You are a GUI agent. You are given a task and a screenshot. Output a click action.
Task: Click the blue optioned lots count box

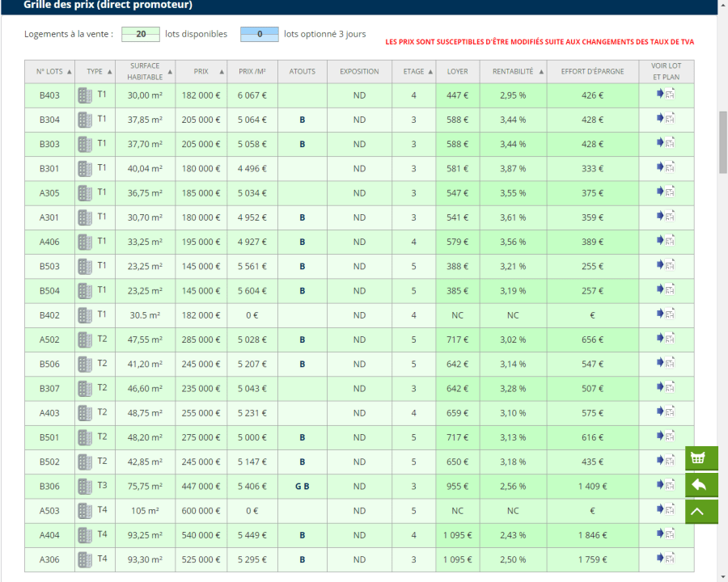tap(260, 34)
